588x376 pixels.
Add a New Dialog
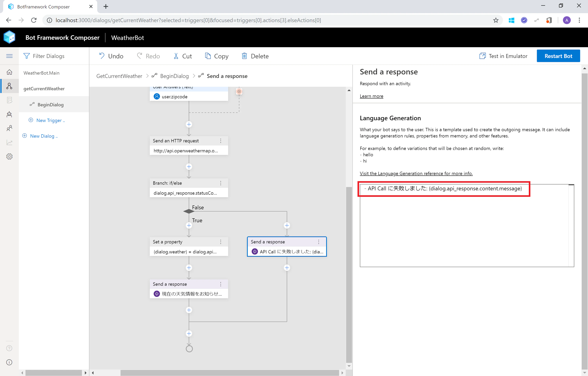tap(40, 136)
